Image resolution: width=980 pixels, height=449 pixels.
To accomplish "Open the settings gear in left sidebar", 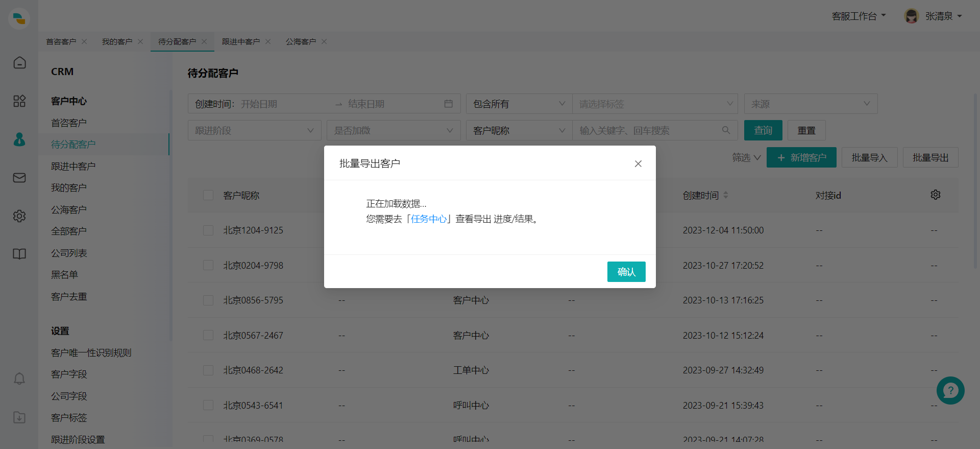I will coord(19,216).
